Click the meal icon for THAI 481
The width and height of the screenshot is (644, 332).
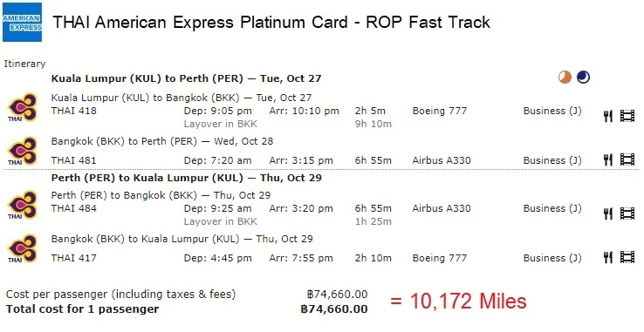tap(608, 159)
